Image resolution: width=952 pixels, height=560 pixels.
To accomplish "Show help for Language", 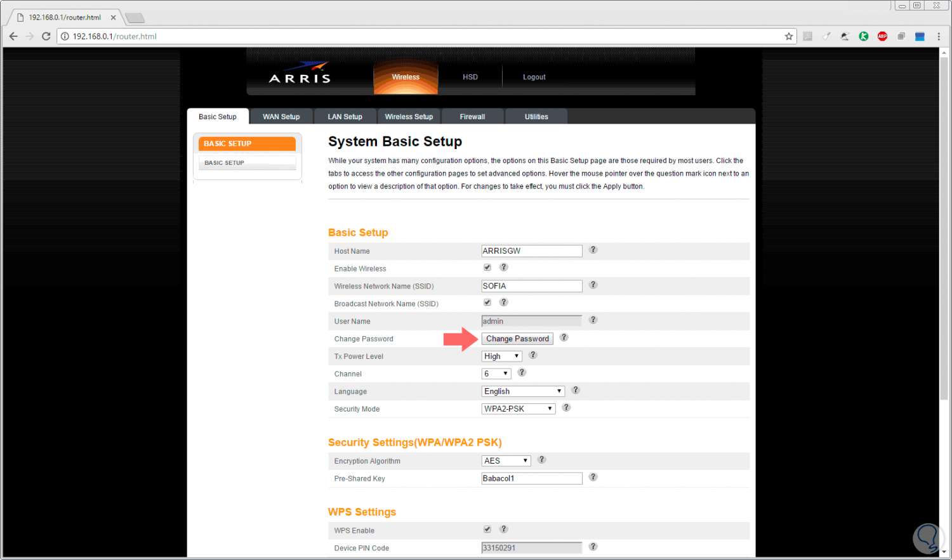I will 575,390.
